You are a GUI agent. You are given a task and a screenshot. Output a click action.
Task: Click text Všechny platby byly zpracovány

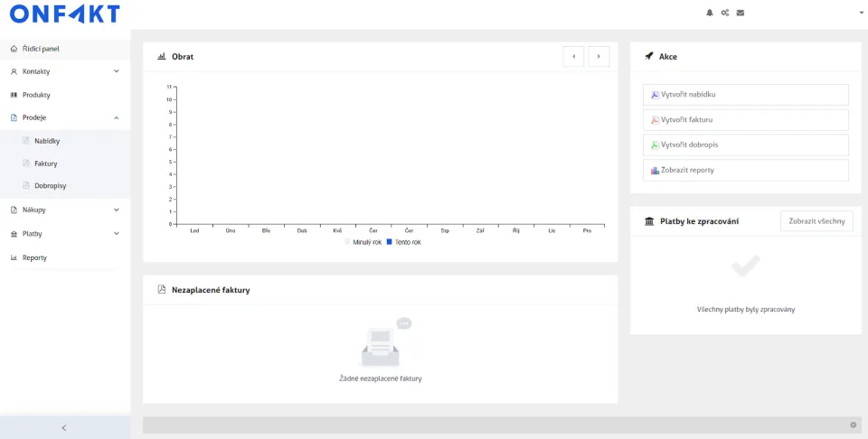(746, 310)
